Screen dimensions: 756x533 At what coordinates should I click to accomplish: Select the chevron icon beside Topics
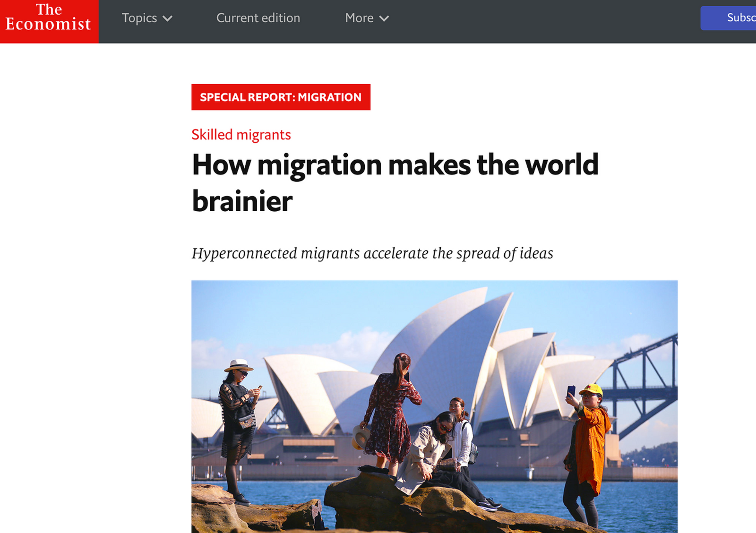(167, 18)
